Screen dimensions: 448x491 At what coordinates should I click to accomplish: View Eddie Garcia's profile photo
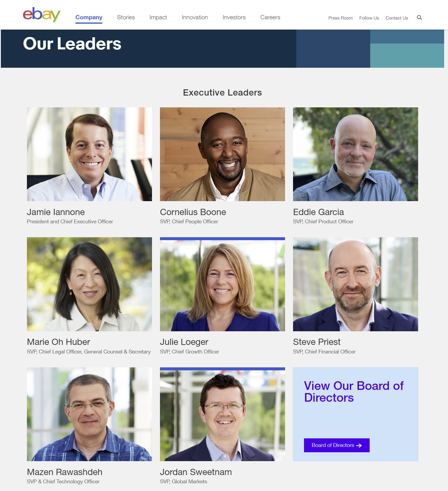coord(355,154)
